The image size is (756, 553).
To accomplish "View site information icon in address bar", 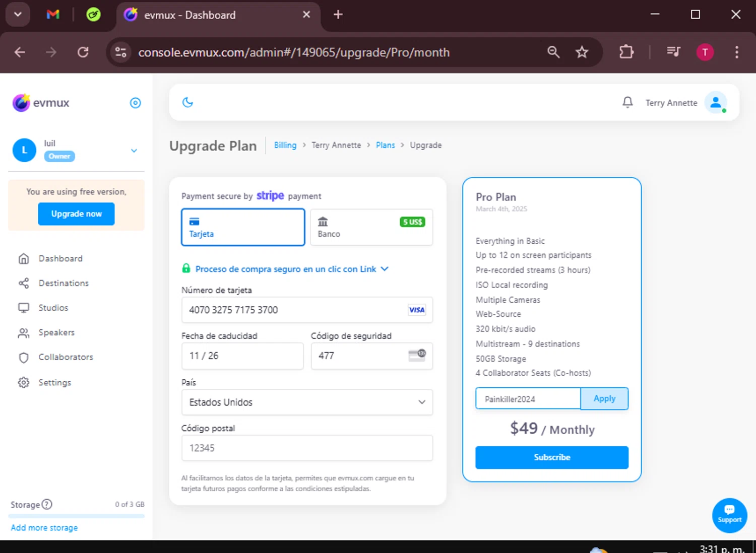I will tap(121, 52).
